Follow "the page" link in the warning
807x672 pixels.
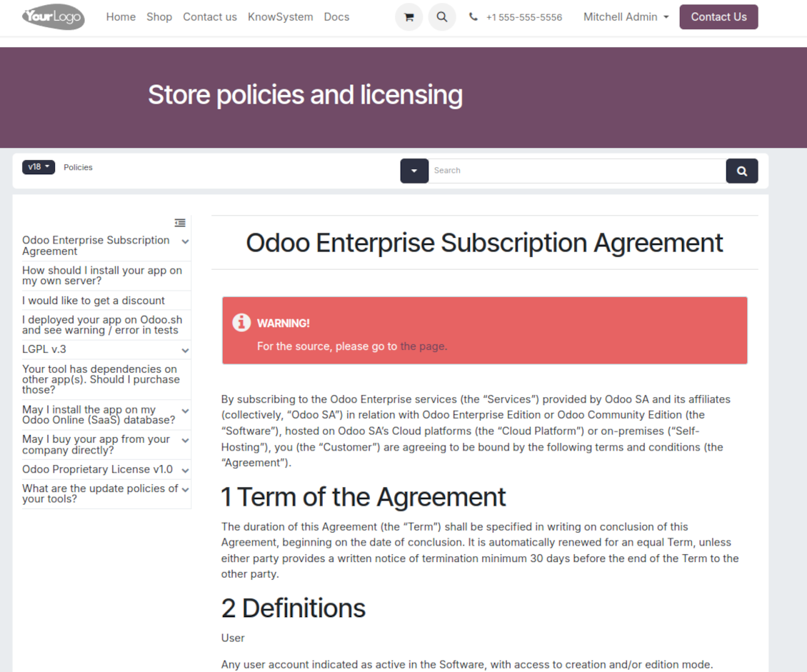pos(423,346)
